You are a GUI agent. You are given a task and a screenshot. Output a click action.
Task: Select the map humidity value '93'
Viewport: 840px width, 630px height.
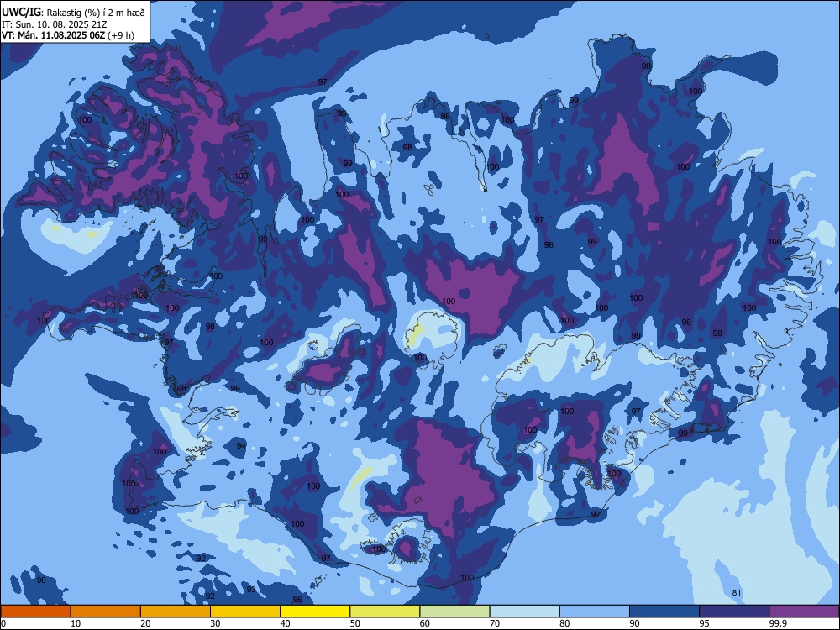click(251, 590)
